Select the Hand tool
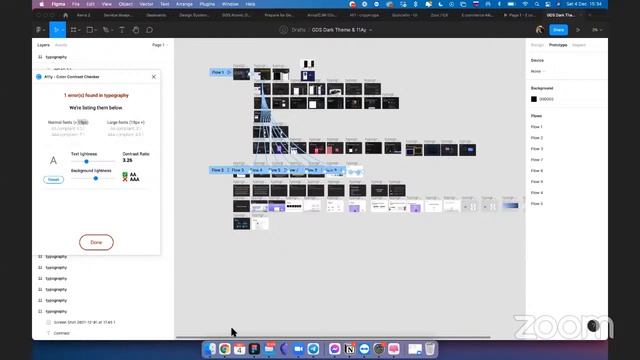The height and width of the screenshot is (360, 640). pos(136,30)
